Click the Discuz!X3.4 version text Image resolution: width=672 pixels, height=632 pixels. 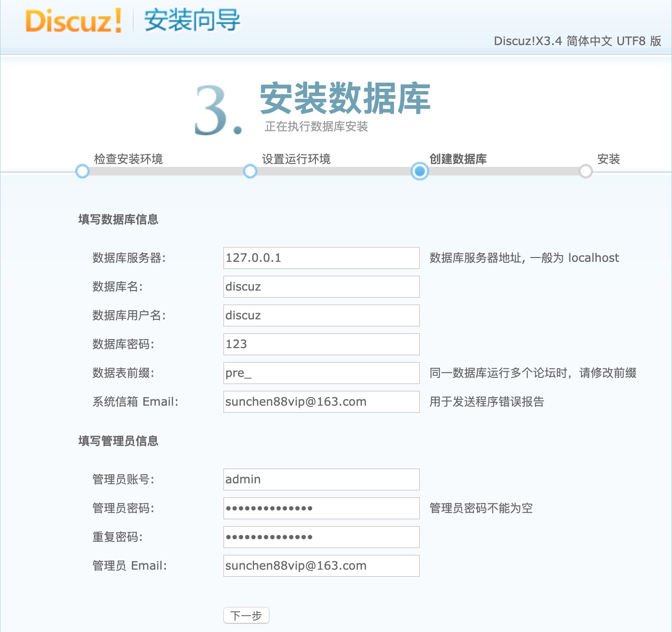pos(577,42)
